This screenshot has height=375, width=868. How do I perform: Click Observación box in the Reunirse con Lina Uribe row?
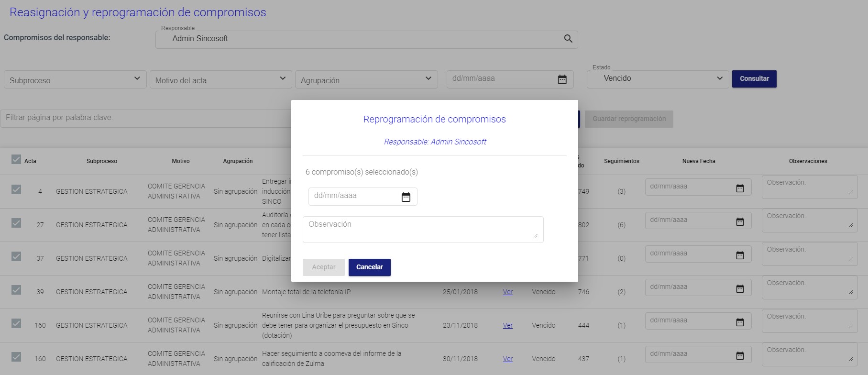(810, 321)
